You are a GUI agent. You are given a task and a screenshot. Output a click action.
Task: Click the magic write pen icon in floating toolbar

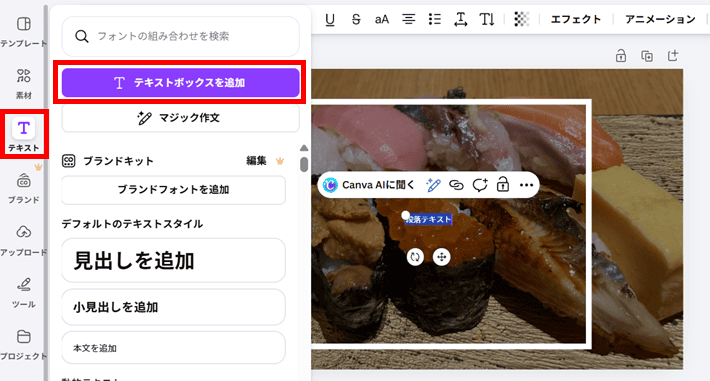pos(433,185)
